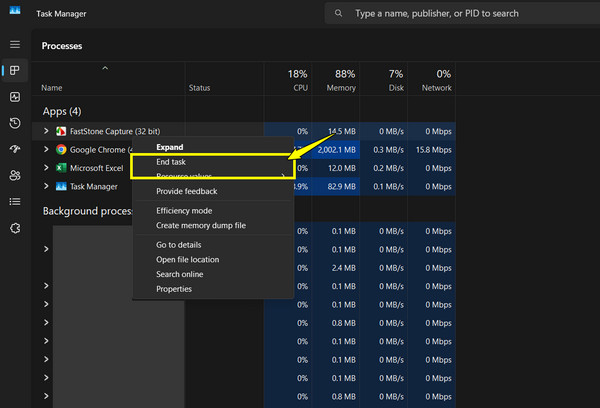The image size is (600, 408).
Task: Expand the Microsoft Excel process group
Action: coord(46,168)
